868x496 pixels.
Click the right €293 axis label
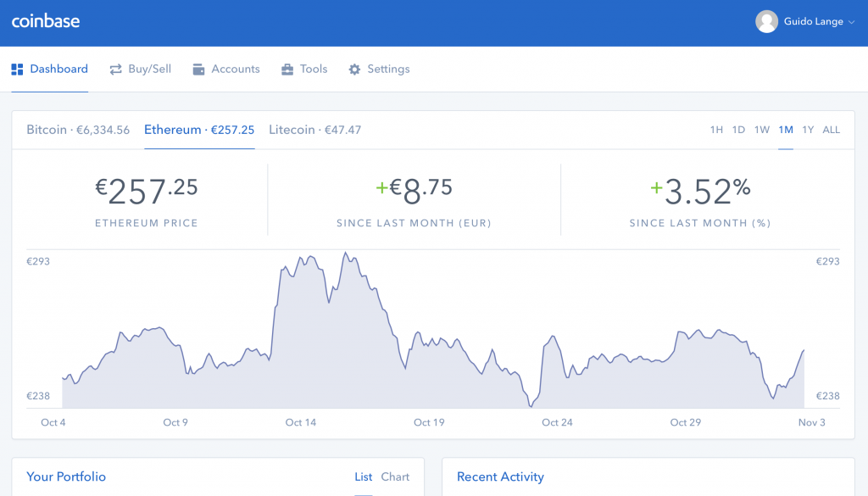click(x=827, y=261)
